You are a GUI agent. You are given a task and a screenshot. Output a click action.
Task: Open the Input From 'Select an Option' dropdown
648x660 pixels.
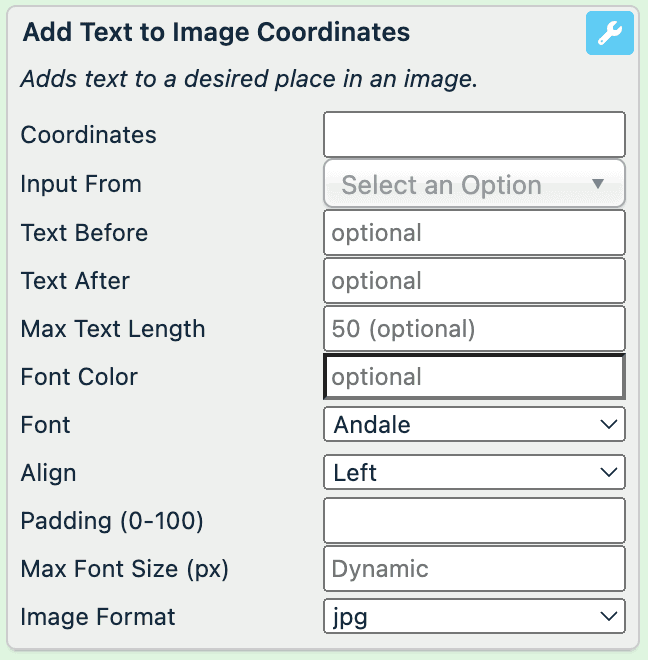(474, 184)
